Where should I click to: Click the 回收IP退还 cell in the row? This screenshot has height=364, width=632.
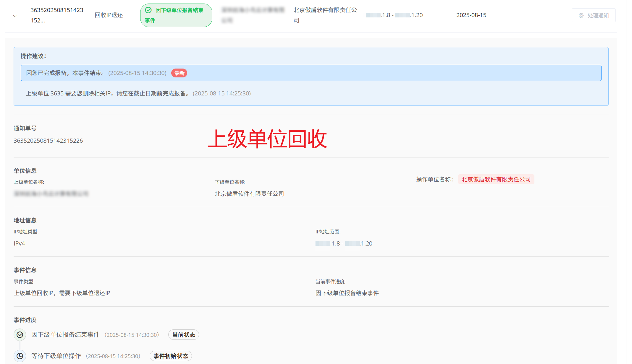(109, 15)
